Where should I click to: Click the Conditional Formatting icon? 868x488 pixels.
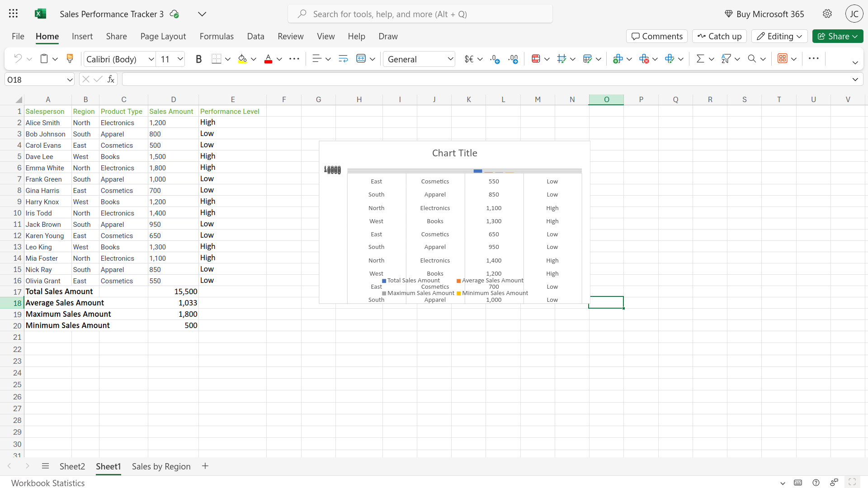point(536,59)
